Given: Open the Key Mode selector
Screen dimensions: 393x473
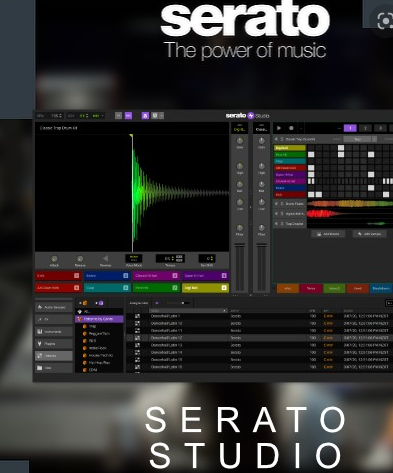Looking at the screenshot, I should pos(134,258).
